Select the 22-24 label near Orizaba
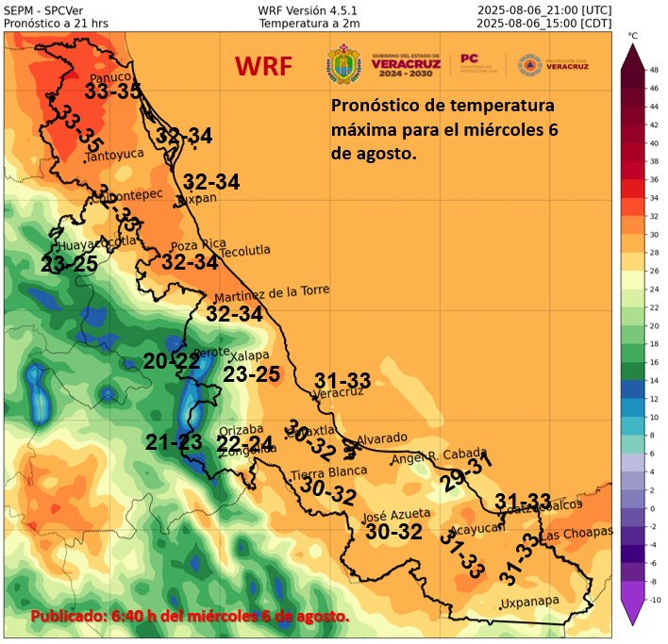Image resolution: width=668 pixels, height=644 pixels. 244,443
